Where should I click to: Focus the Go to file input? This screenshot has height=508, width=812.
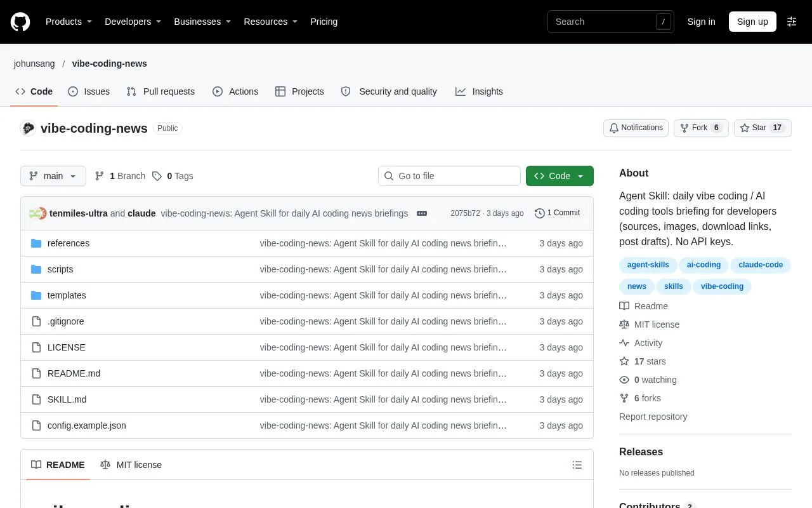point(449,176)
